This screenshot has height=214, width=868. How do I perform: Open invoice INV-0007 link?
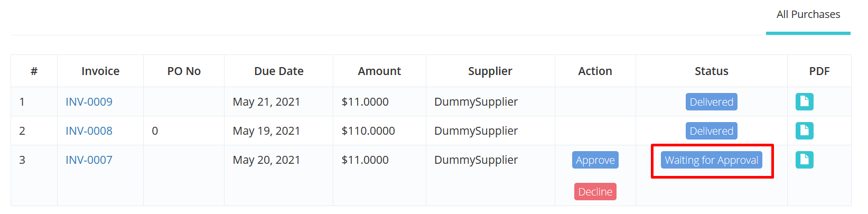[89, 160]
